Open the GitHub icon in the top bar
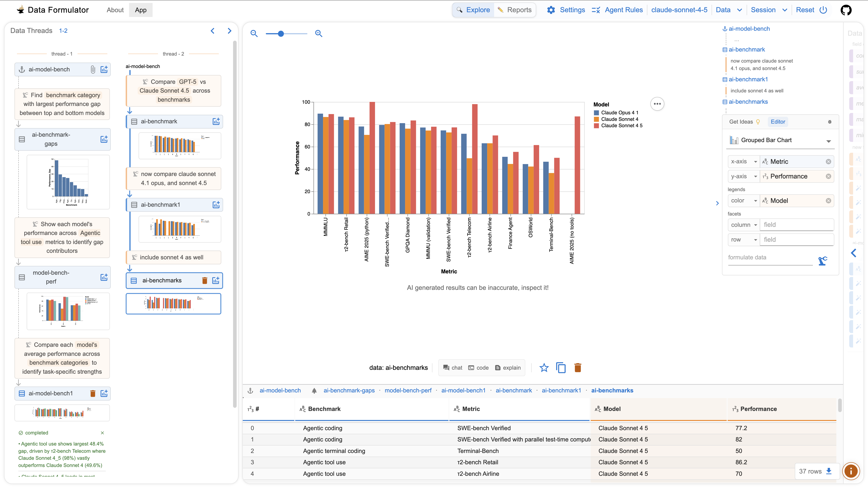Image resolution: width=868 pixels, height=488 pixels. pyautogui.click(x=847, y=10)
